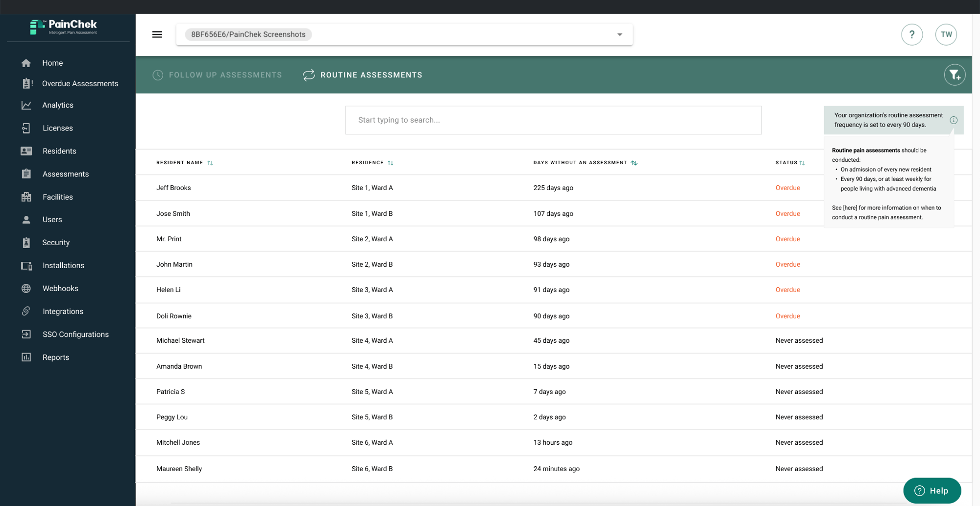Click the '225 days ago' cell
The width and height of the screenshot is (980, 506).
[553, 188]
